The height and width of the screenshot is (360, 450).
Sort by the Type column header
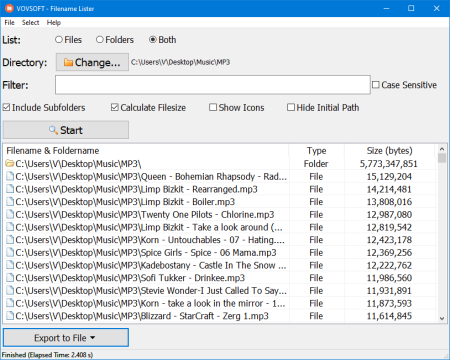tap(316, 151)
